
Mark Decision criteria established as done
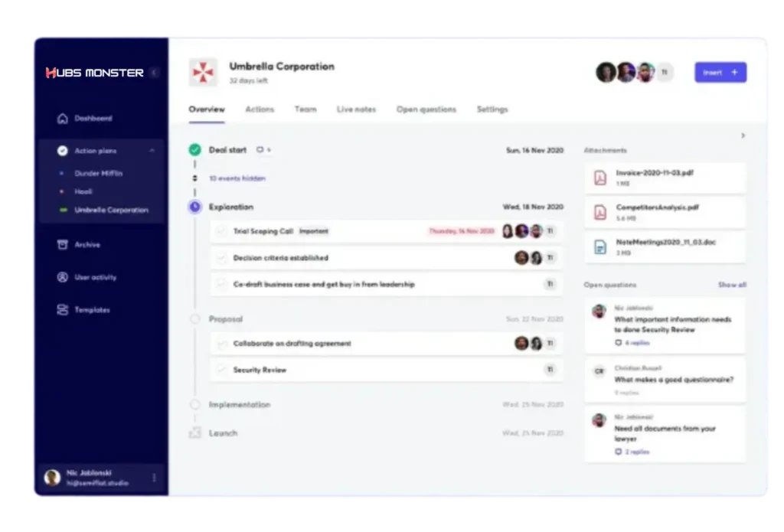221,258
